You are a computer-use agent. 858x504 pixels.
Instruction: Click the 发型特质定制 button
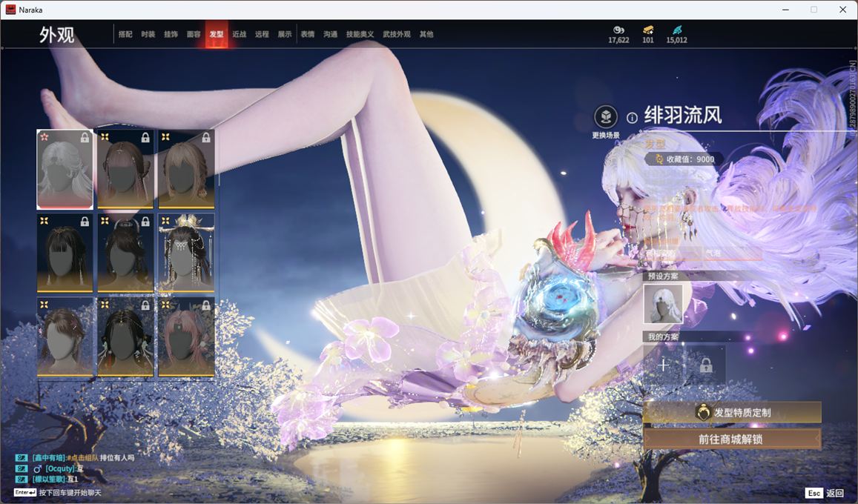732,413
